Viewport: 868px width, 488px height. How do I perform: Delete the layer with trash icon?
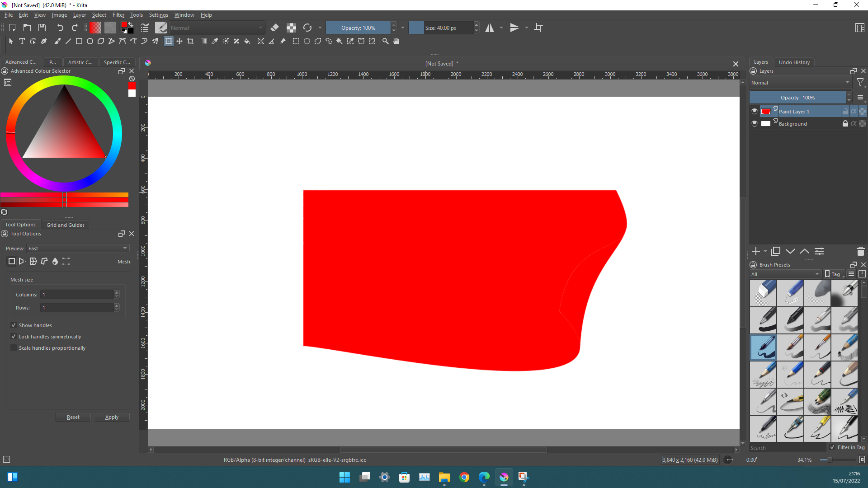coord(860,251)
